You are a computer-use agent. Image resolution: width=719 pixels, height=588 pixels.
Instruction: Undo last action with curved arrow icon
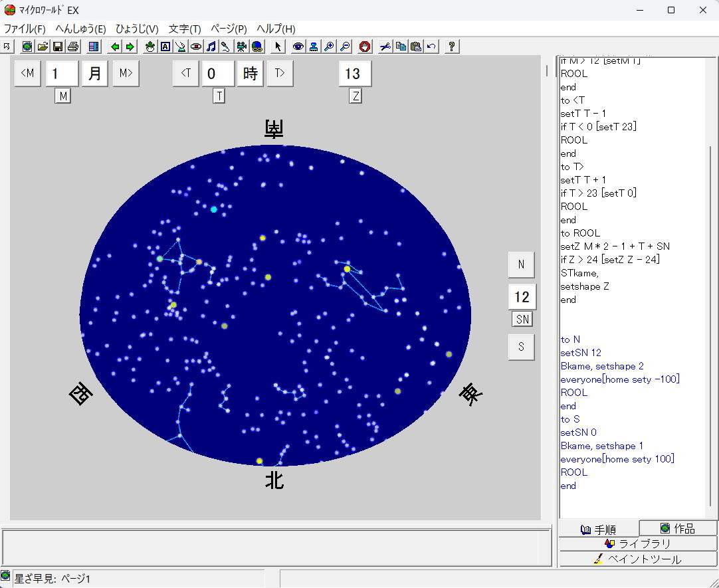point(431,47)
